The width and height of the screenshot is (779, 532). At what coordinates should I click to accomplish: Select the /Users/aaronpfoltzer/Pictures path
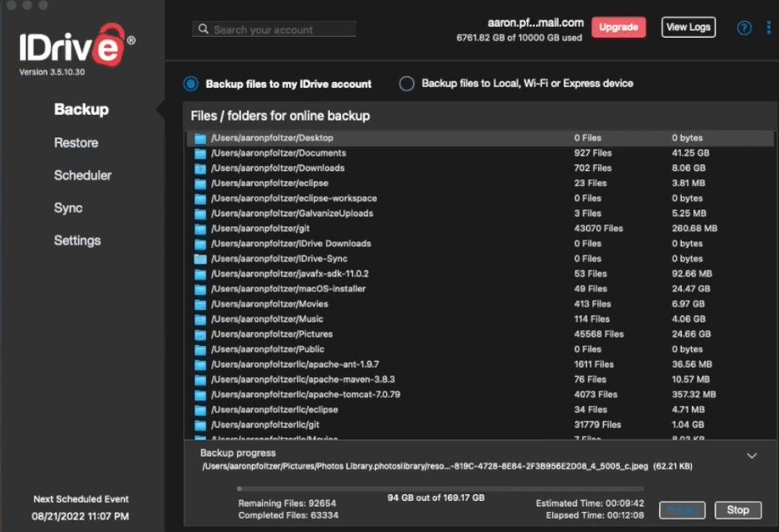point(271,334)
